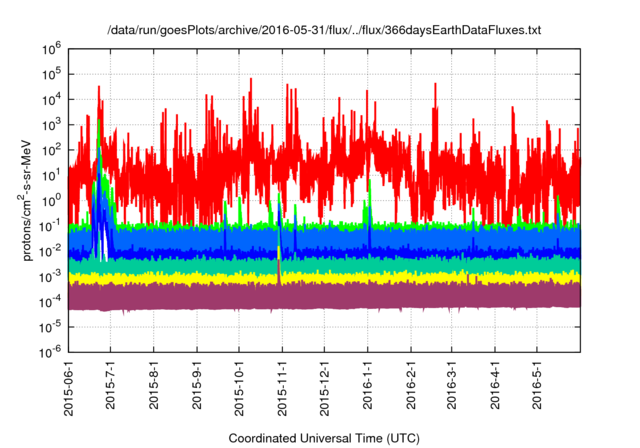Select the y-axis label protons/cm2-s-sr-MeV
The image size is (640, 448).
tap(25, 200)
